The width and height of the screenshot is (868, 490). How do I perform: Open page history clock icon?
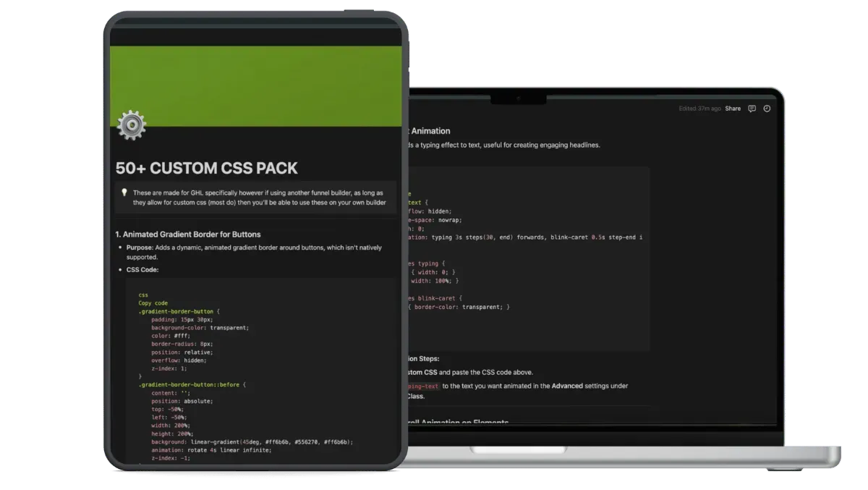click(767, 109)
